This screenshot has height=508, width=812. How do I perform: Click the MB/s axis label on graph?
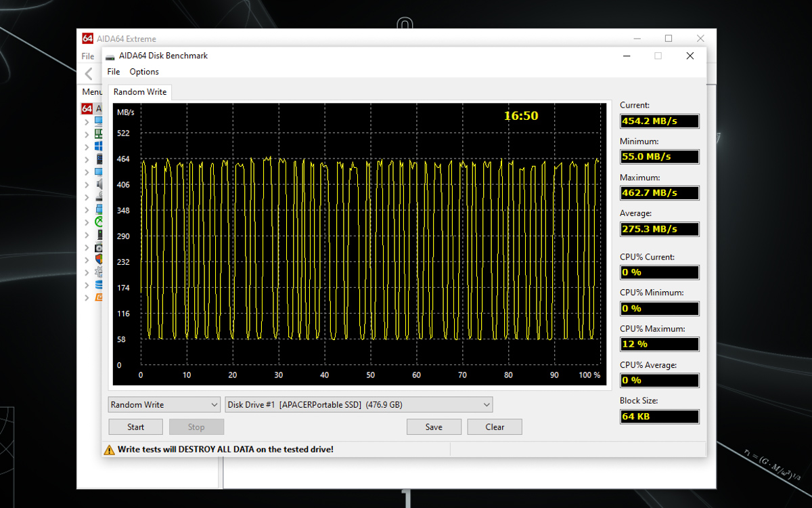click(126, 112)
